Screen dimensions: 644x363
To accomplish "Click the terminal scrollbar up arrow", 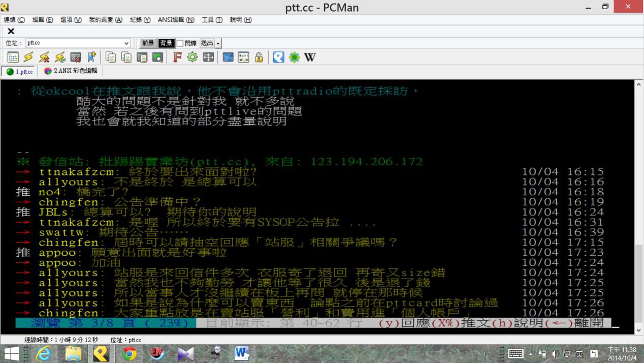I will (x=639, y=84).
